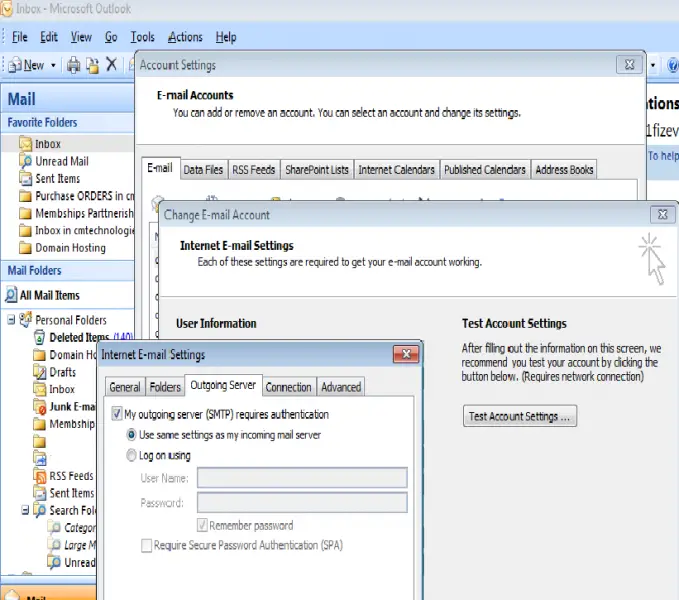The width and height of the screenshot is (679, 600).
Task: Open the Connection tab
Action: click(x=288, y=387)
